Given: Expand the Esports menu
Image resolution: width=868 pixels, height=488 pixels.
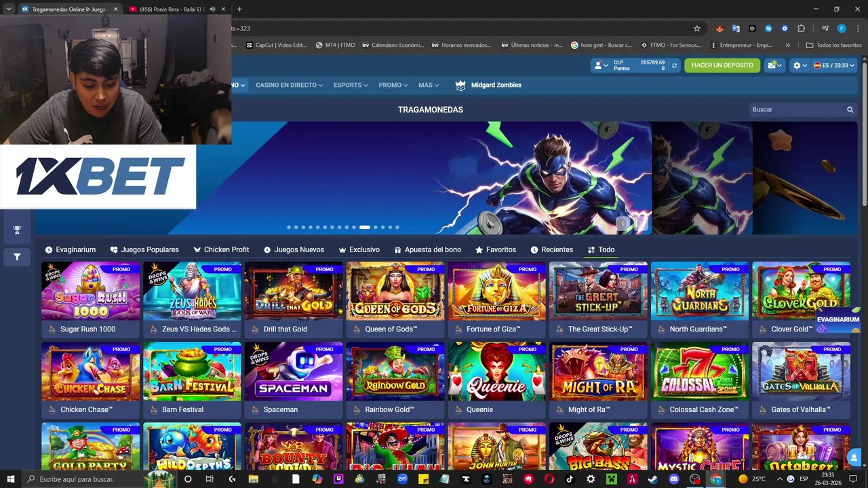Looking at the screenshot, I should tap(351, 85).
